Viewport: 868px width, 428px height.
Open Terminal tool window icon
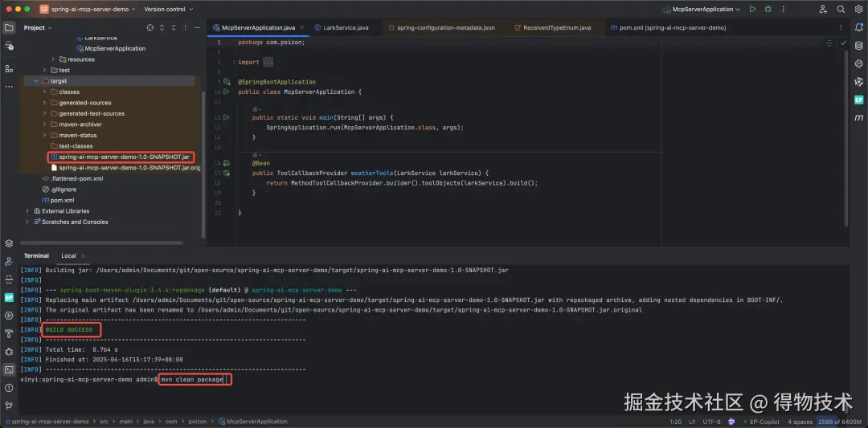[9, 369]
